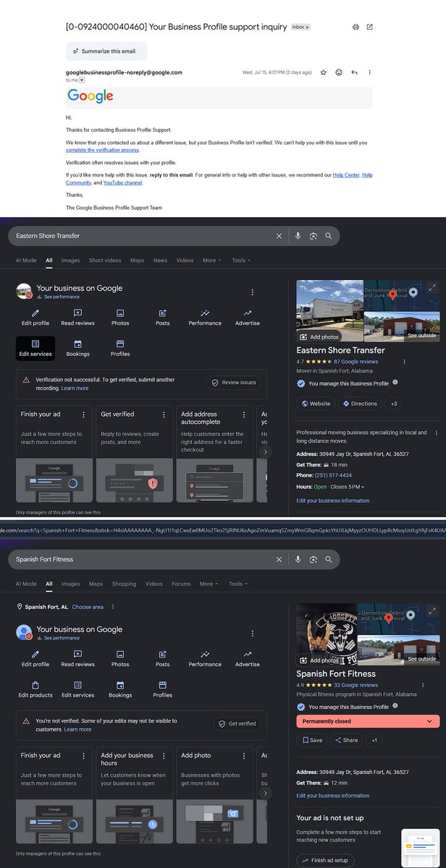The width and height of the screenshot is (446, 868).
Task: Open Posts for Eastern Shore Transfer
Action: (x=162, y=318)
